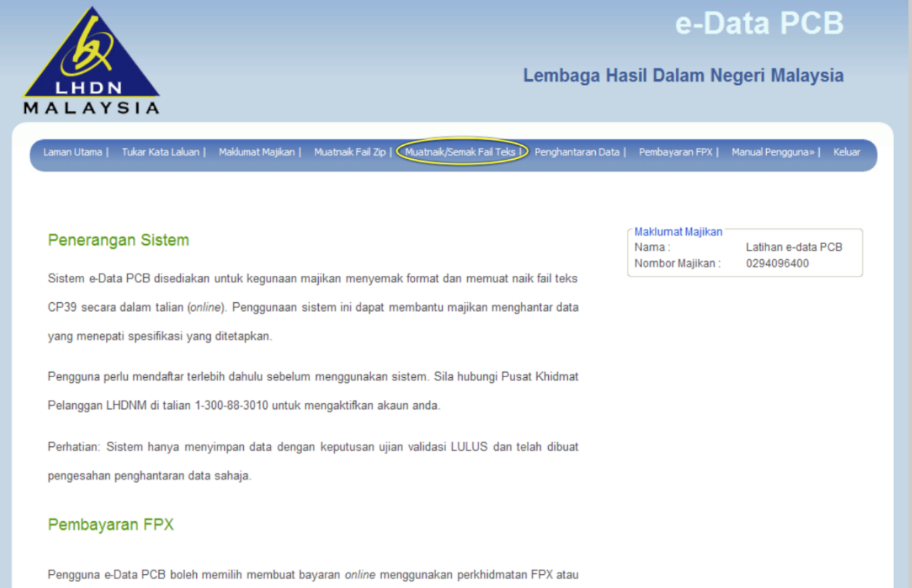Open Muatnaik Fail Zip menu
The width and height of the screenshot is (912, 588).
pos(349,152)
